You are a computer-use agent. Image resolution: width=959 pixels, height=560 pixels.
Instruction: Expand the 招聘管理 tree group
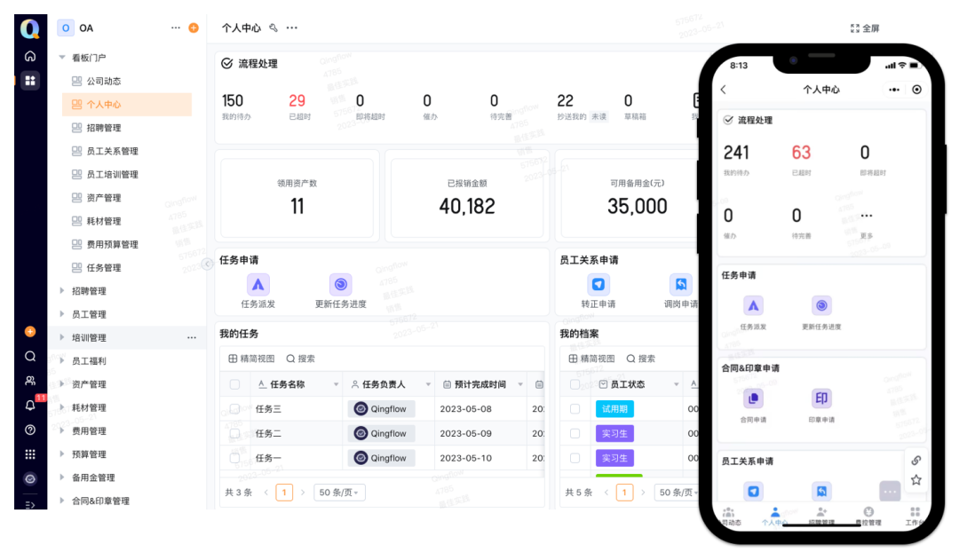coord(62,291)
